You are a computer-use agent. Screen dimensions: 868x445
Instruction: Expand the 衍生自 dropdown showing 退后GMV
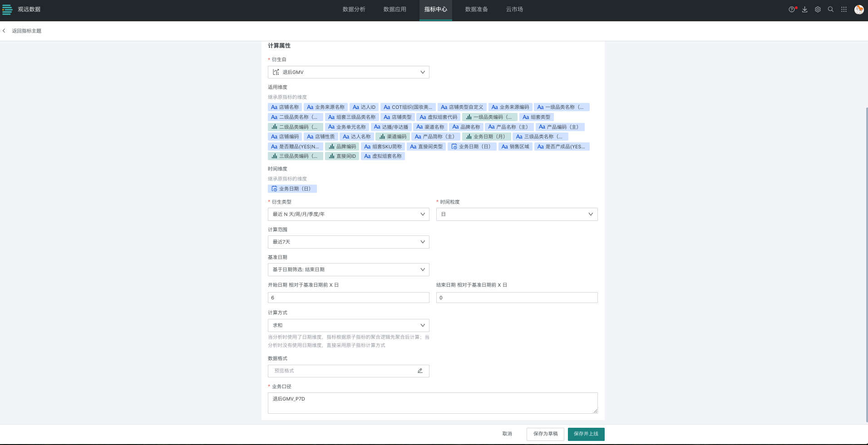(348, 72)
